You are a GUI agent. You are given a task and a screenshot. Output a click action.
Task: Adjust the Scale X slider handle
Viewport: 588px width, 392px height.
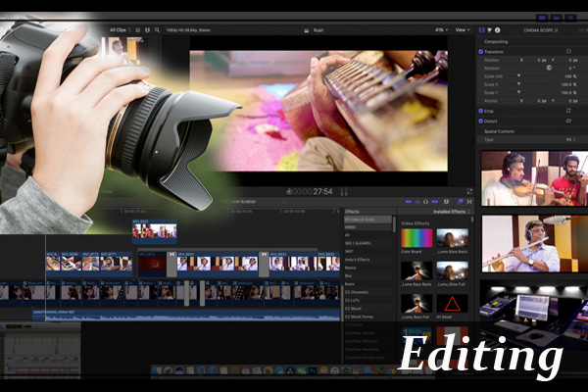pyautogui.click(x=519, y=84)
